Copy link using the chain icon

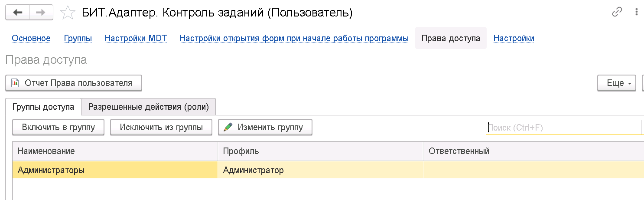pos(617,13)
